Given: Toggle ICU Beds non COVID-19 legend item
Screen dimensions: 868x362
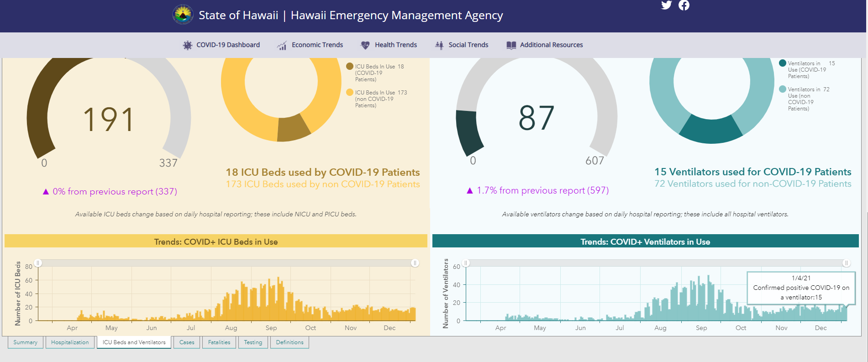Looking at the screenshot, I should point(377,99).
